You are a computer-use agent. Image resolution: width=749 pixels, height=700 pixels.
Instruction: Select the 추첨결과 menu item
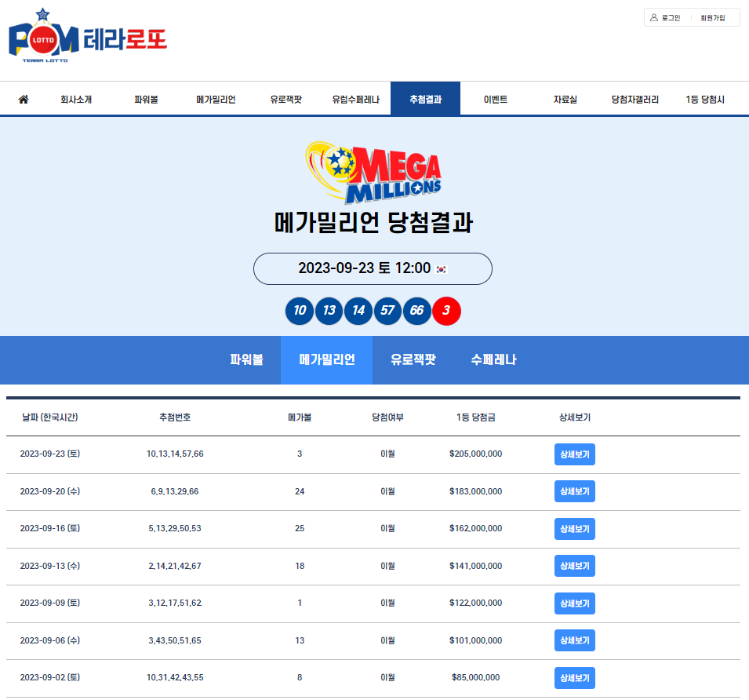[x=426, y=98]
